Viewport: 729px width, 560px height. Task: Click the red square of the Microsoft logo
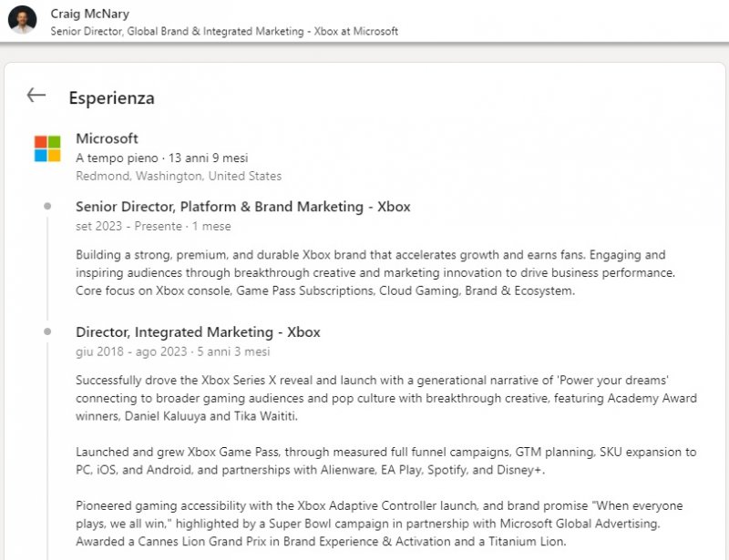pyautogui.click(x=42, y=143)
